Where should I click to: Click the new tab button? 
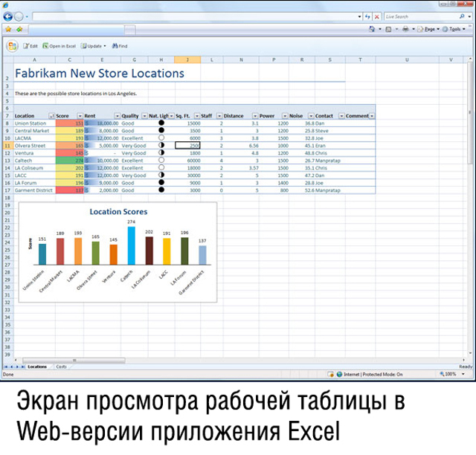pyautogui.click(x=130, y=30)
